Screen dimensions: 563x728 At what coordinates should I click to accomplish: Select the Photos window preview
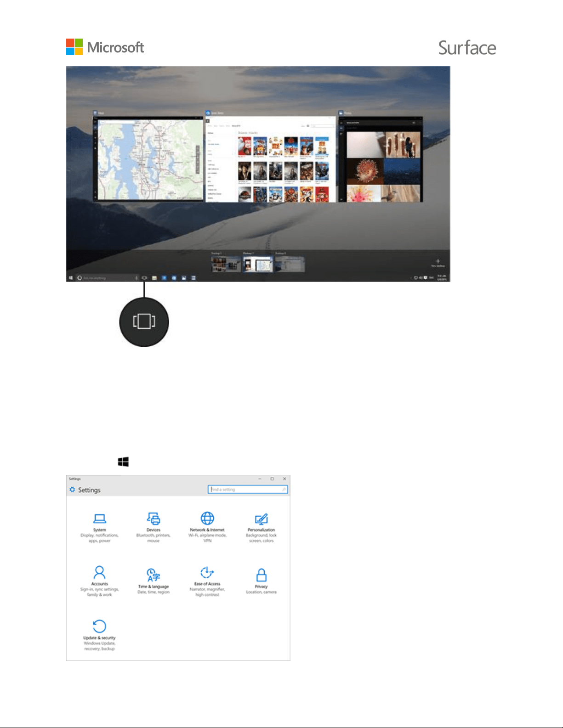381,159
